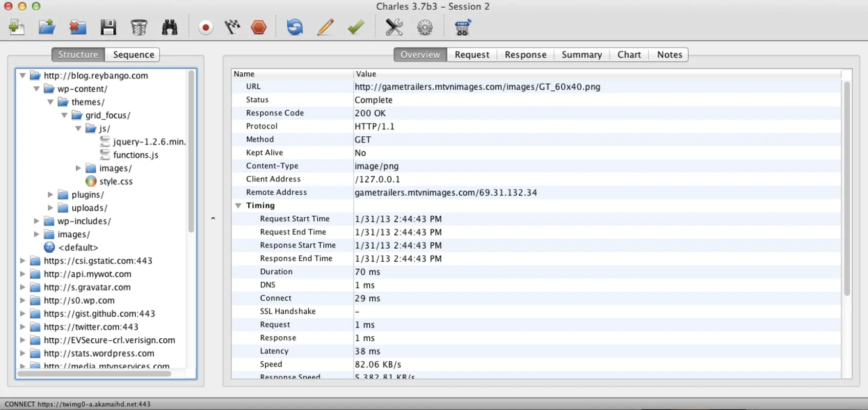This screenshot has height=410, width=868.
Task: Select the http://stats.wordpress.com host
Action: point(99,354)
